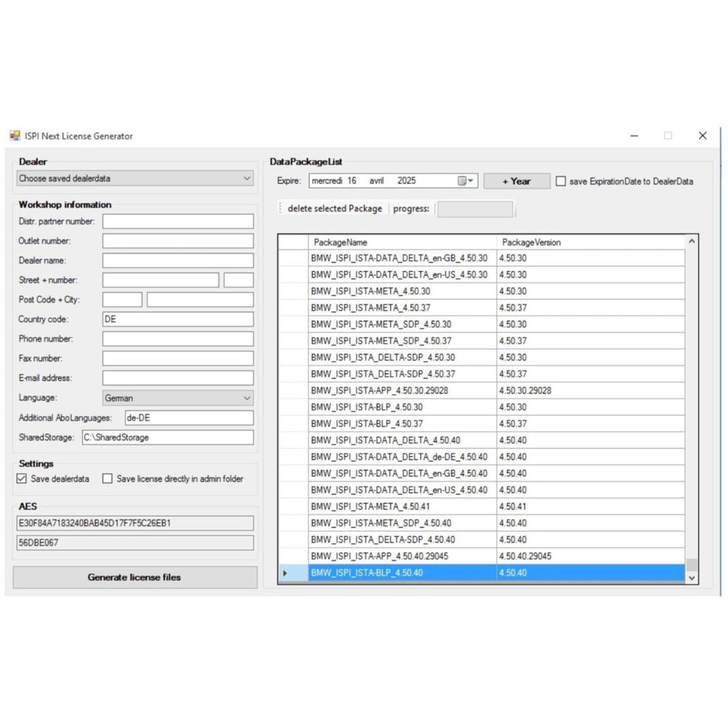Click the scroll-down arrow on the package list scrollbar

point(691,576)
